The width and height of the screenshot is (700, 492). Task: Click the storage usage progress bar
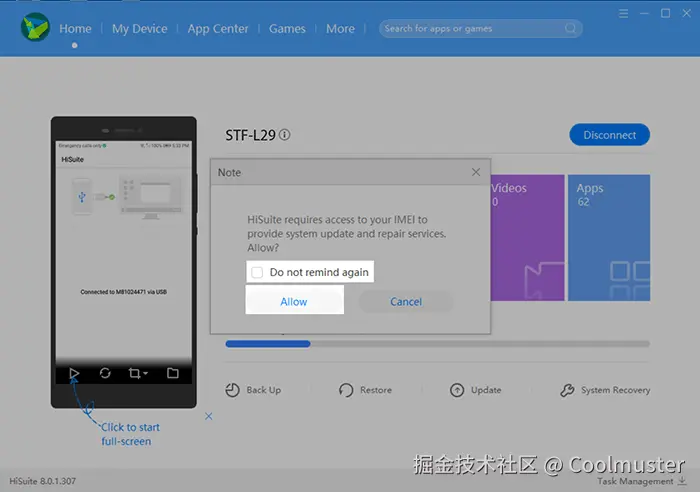(438, 344)
